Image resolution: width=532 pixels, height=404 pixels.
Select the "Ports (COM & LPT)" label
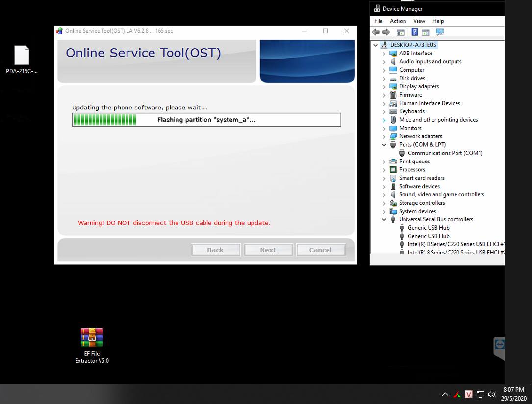tap(422, 145)
